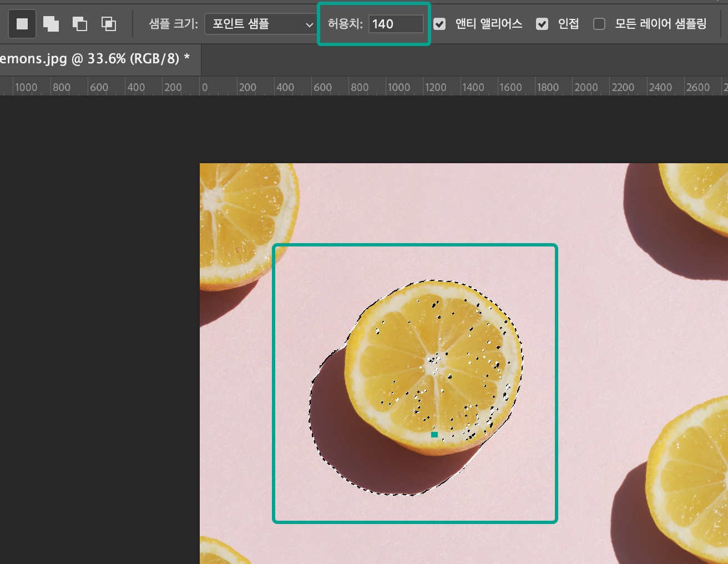Enable the 모든 레이어 샘플링 checkbox

(599, 24)
